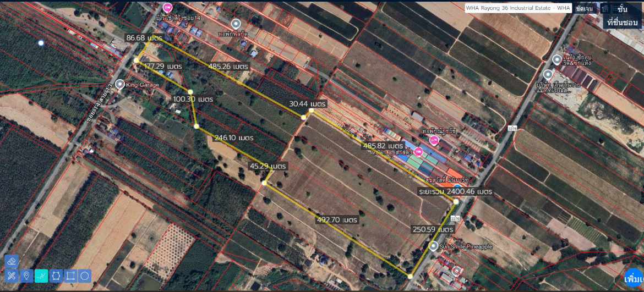
Task: Click the pink หอพักณัฐธวัช lodging marker
Action: point(434,141)
